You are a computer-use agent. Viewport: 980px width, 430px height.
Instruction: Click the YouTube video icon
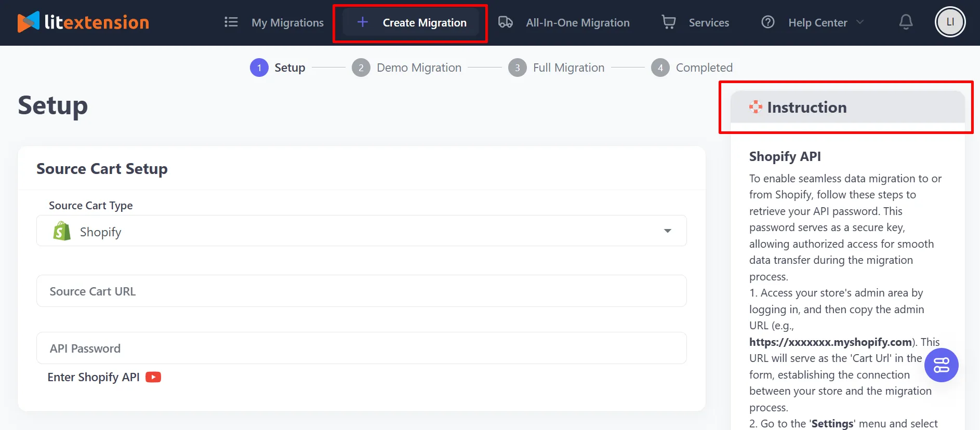click(x=153, y=377)
